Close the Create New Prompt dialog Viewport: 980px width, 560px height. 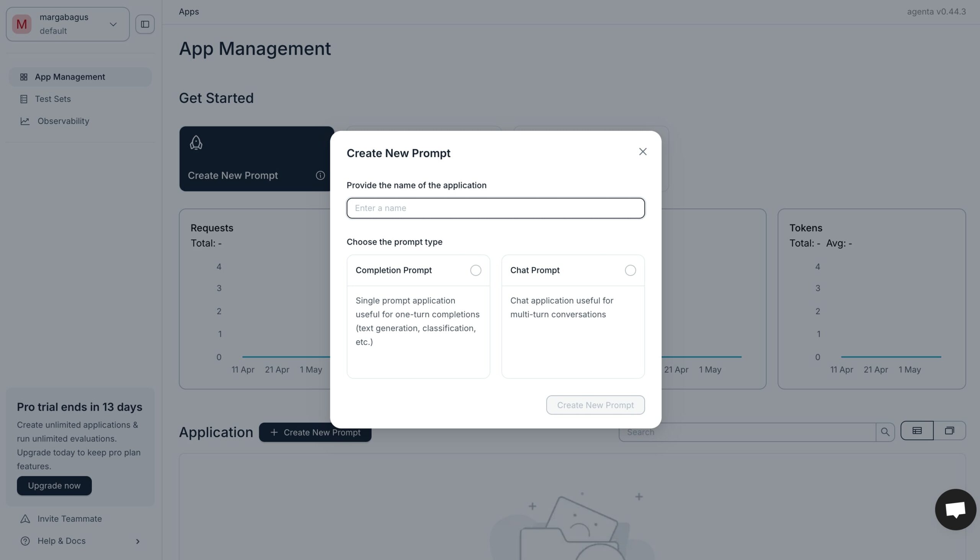pos(642,152)
